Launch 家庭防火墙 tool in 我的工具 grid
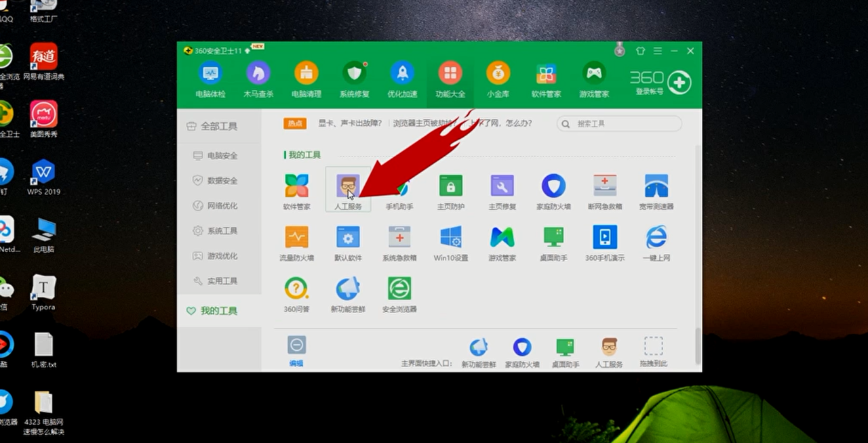Image resolution: width=868 pixels, height=443 pixels. point(553,192)
